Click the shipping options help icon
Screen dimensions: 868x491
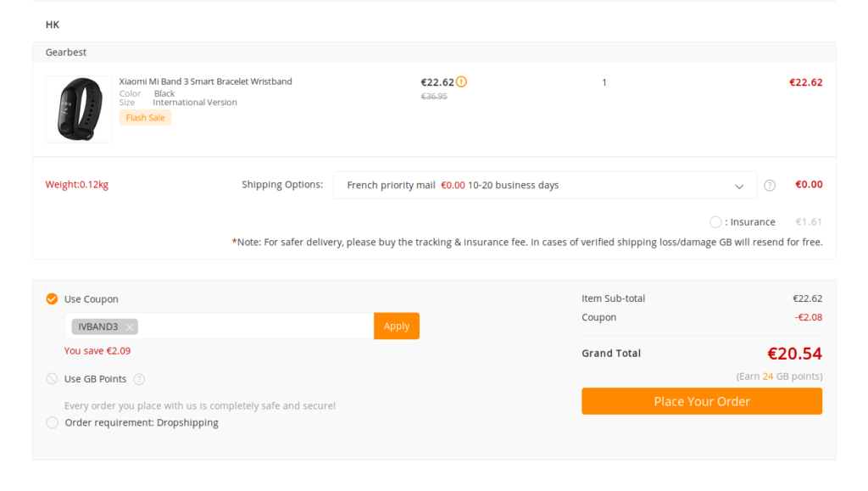coord(770,186)
